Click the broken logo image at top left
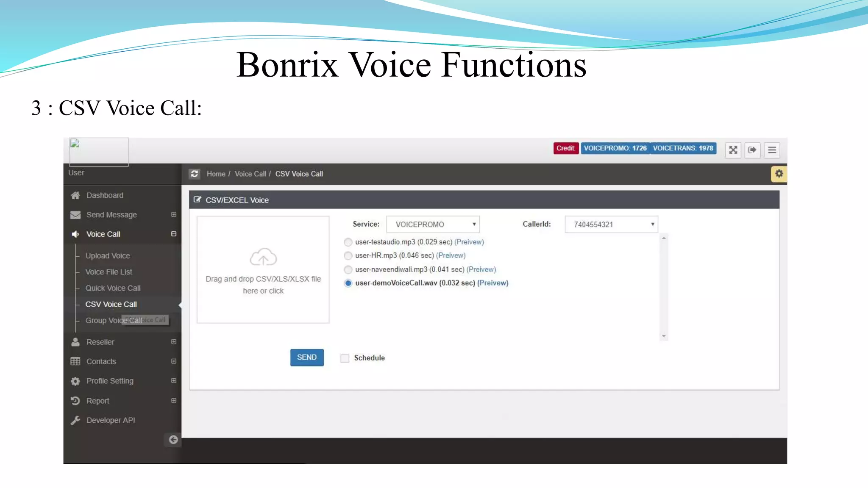868x488 pixels. click(99, 152)
